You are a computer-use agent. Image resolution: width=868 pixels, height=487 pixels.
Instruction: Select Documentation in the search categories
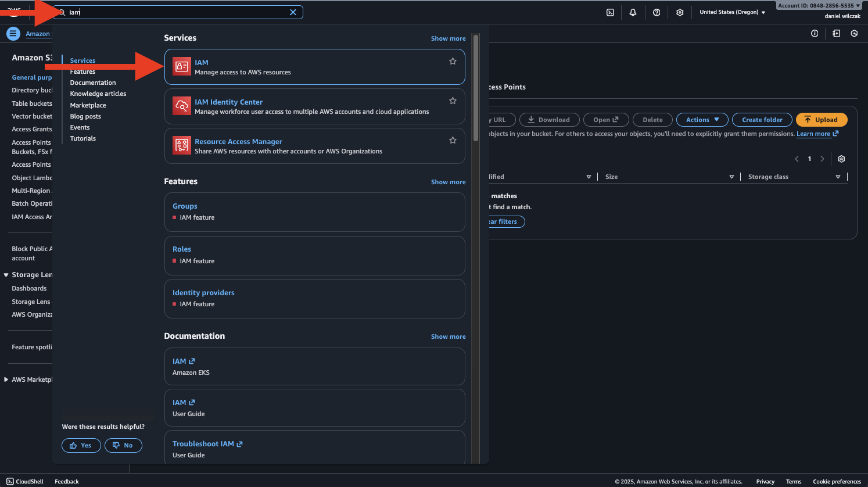click(x=93, y=83)
